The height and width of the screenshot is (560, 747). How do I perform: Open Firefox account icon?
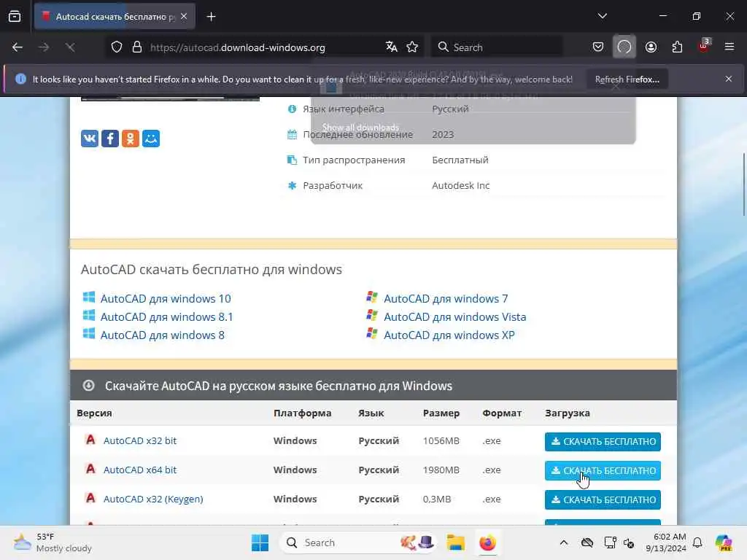tap(651, 47)
